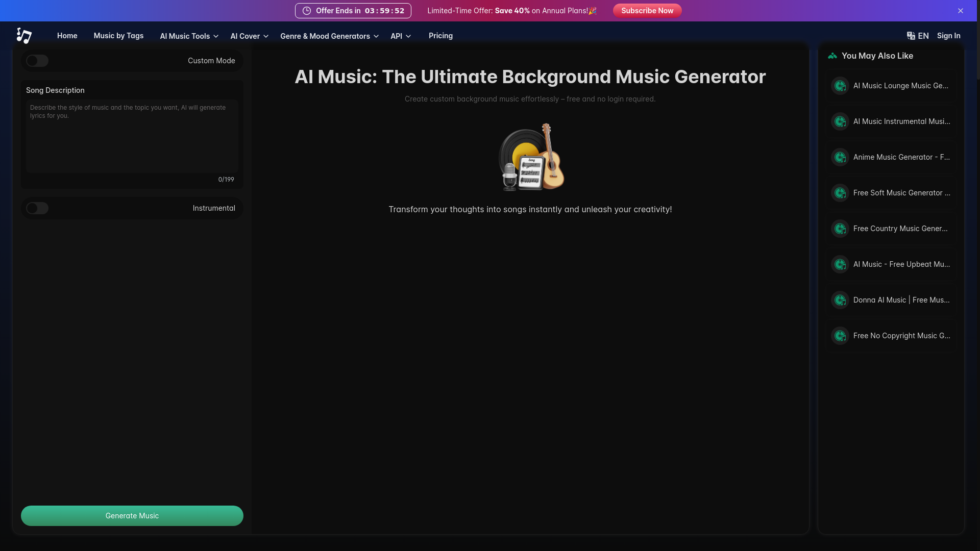Click icon beside Free Country Music Generator
980x551 pixels.
840,229
